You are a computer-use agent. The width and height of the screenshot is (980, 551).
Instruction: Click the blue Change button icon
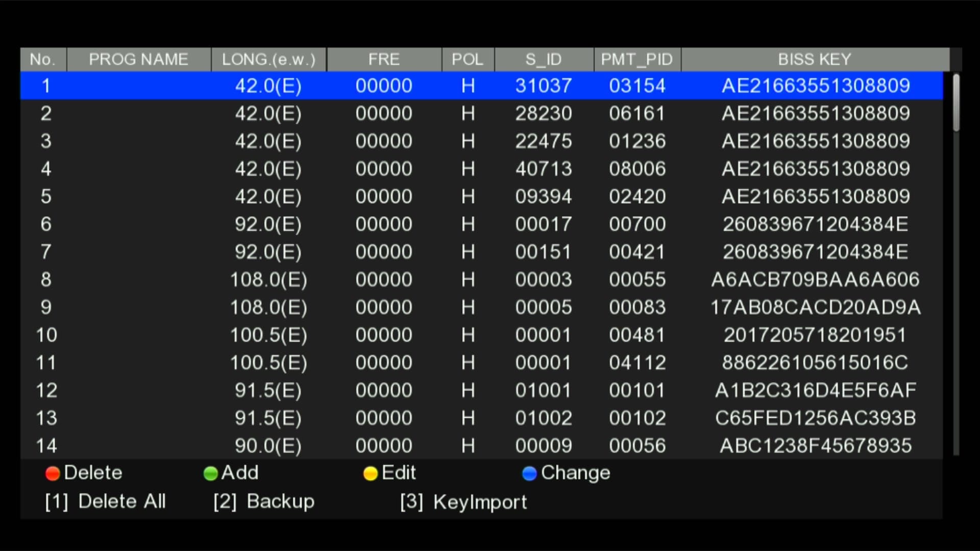529,473
